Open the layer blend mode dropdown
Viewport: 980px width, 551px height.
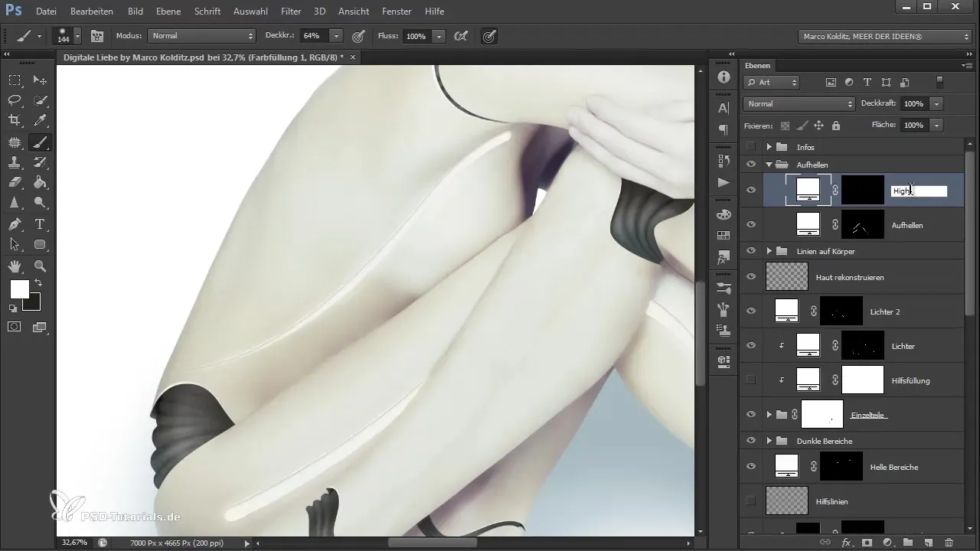[x=799, y=103]
